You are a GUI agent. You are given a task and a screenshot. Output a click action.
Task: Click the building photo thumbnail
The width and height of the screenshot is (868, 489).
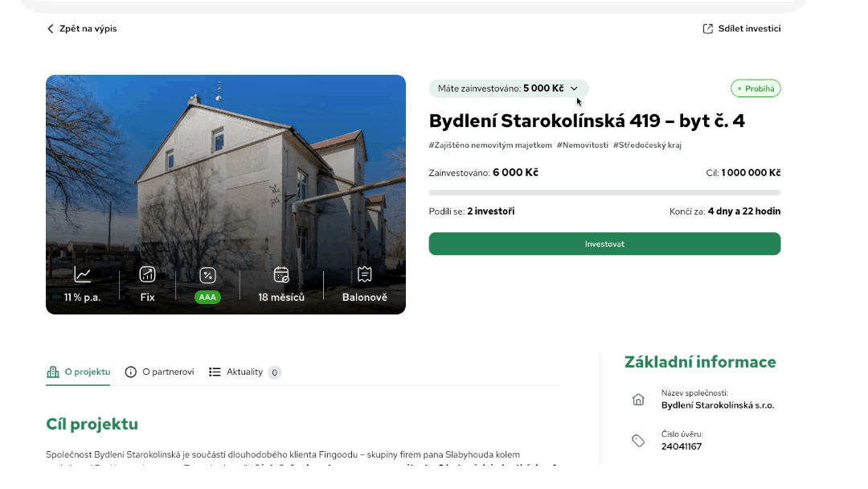[x=226, y=195]
